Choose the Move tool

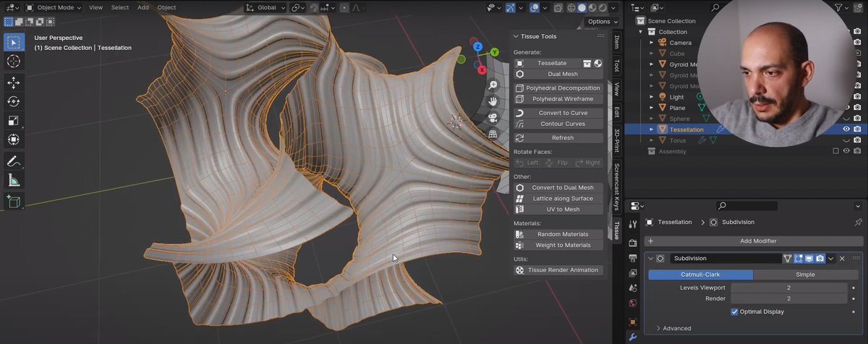[x=14, y=83]
